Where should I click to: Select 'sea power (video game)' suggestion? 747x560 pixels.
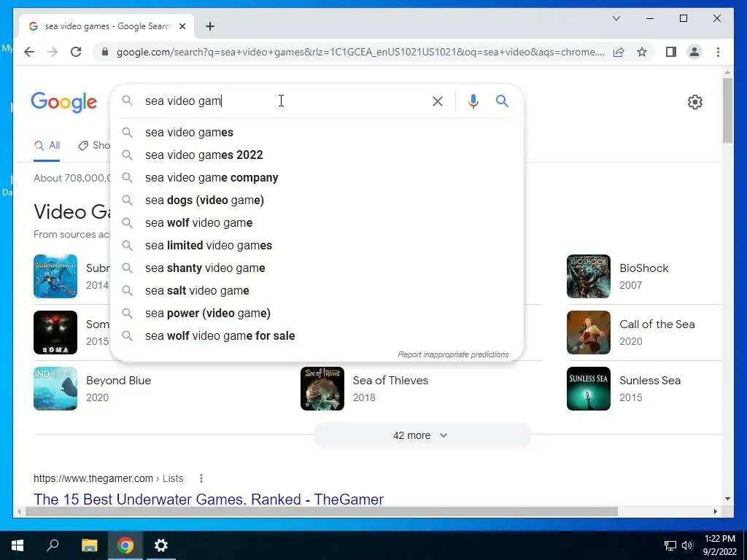pos(317,314)
